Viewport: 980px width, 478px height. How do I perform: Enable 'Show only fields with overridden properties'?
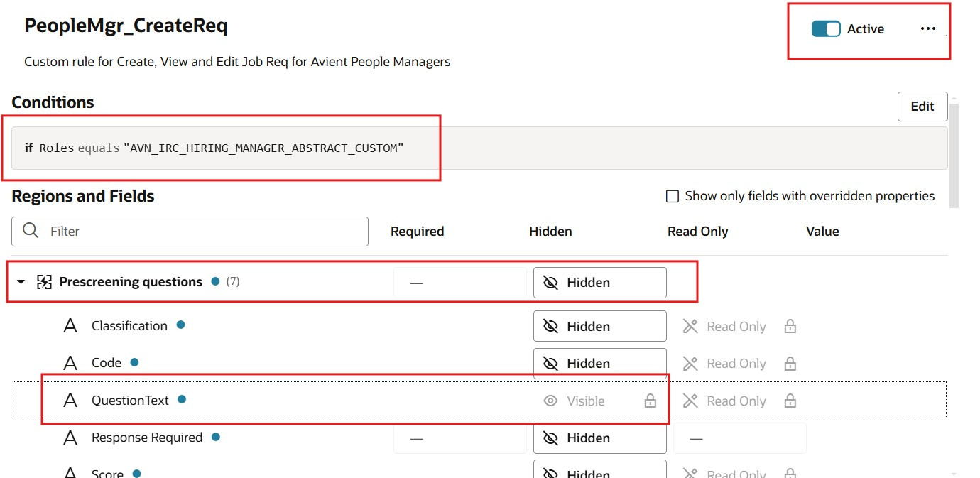[672, 196]
